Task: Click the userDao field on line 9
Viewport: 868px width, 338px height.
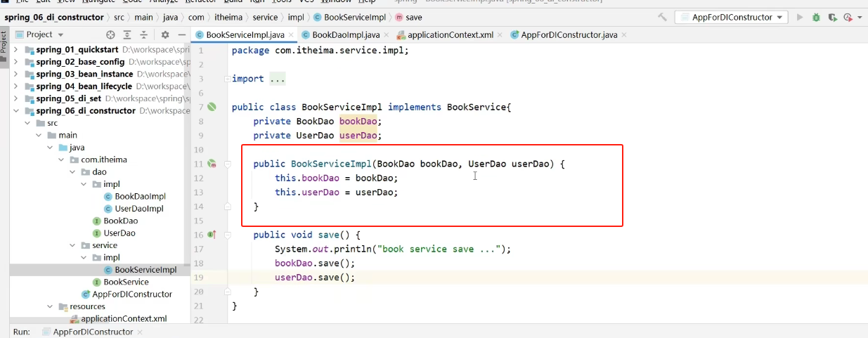Action: click(358, 136)
